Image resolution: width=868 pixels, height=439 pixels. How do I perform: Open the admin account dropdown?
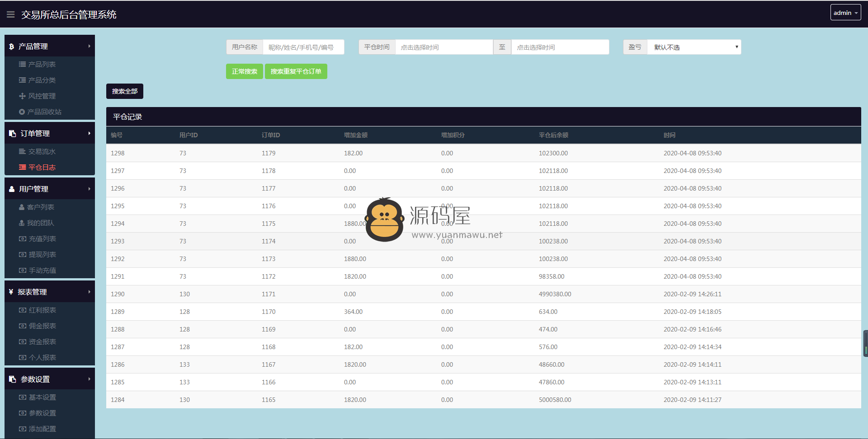(x=845, y=13)
